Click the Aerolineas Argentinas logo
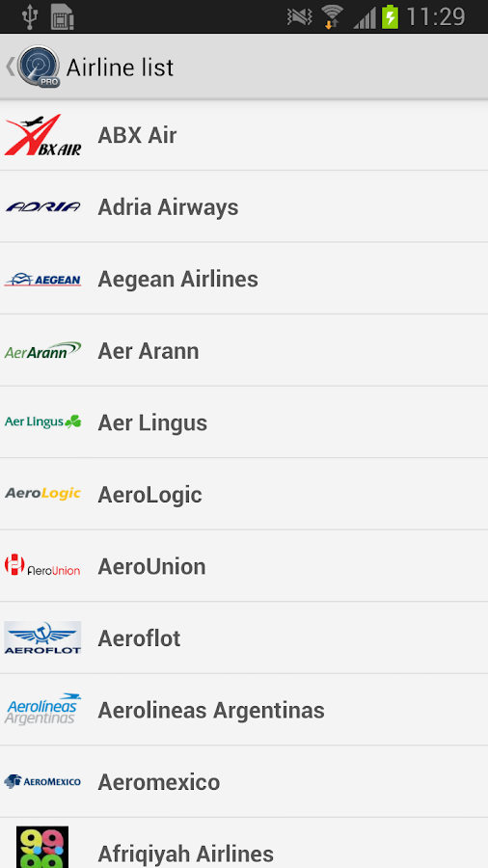This screenshot has height=868, width=488. (x=42, y=709)
